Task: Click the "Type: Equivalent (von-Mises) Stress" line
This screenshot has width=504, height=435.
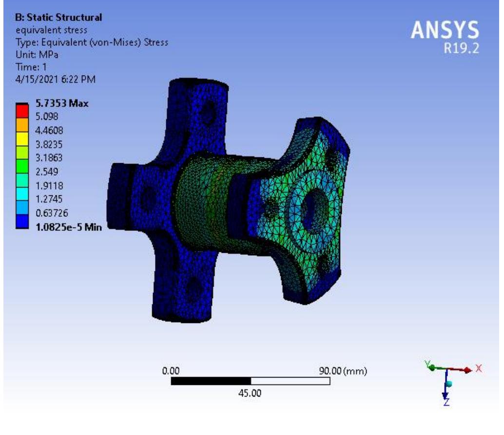Action: (92, 42)
